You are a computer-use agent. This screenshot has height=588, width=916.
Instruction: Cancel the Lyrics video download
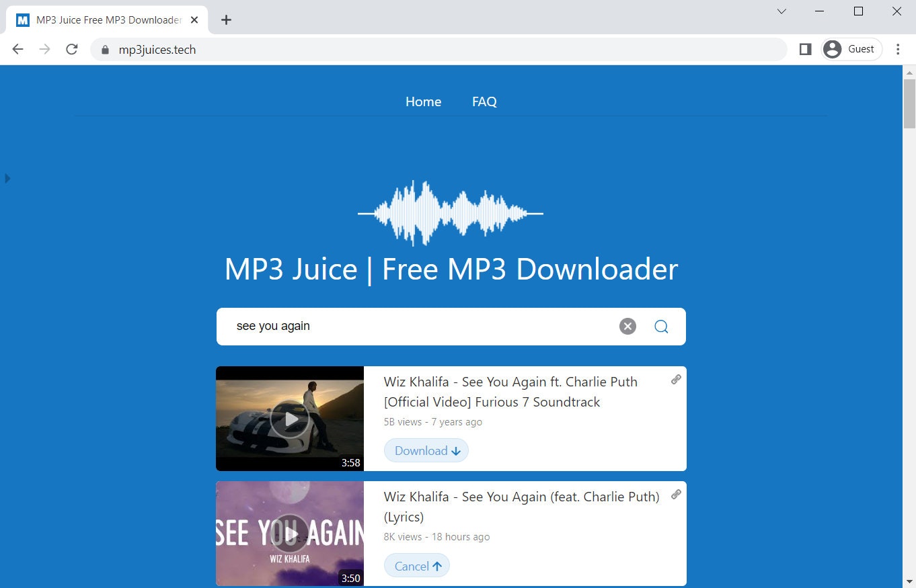[x=416, y=565]
